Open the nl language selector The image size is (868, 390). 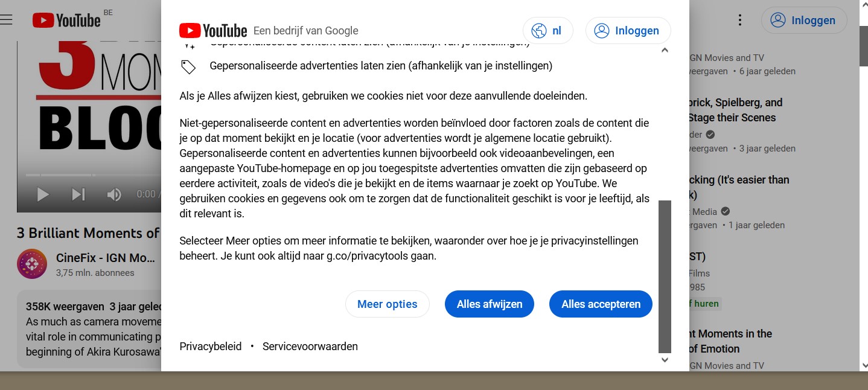click(548, 31)
